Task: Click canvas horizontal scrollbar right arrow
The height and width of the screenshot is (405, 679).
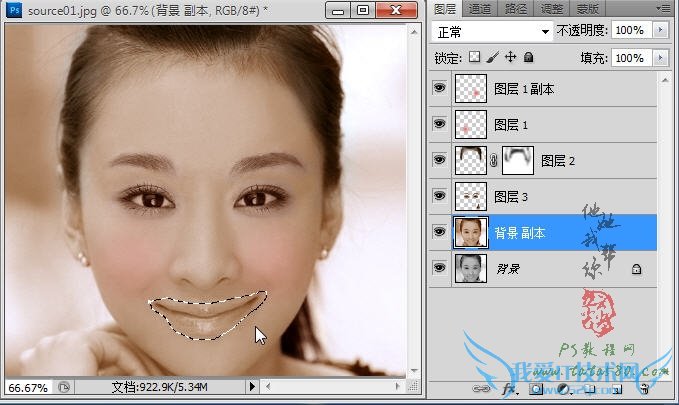Action: click(398, 386)
